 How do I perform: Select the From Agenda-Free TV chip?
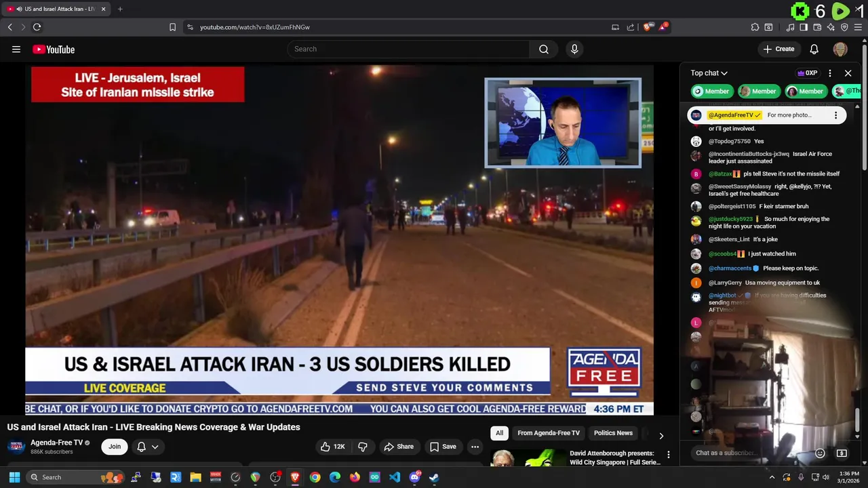tap(549, 433)
